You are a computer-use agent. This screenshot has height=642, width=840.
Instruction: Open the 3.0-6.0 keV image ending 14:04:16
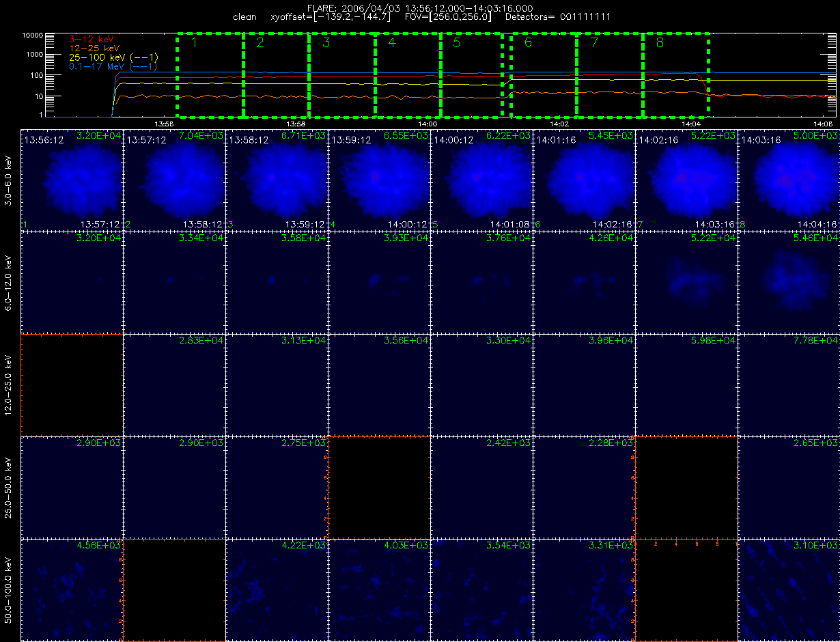point(789,180)
